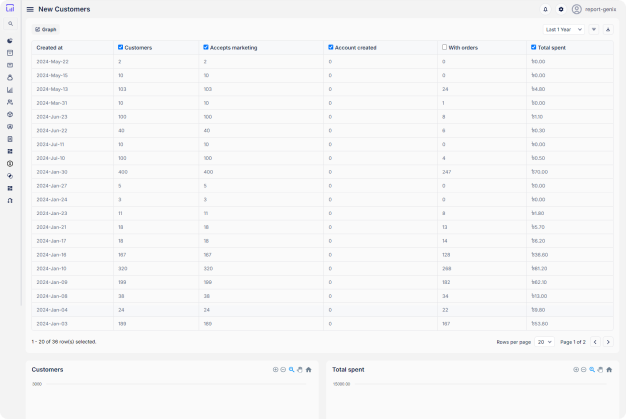626x419 pixels.
Task: Go to the previous page of results
Action: (x=595, y=342)
